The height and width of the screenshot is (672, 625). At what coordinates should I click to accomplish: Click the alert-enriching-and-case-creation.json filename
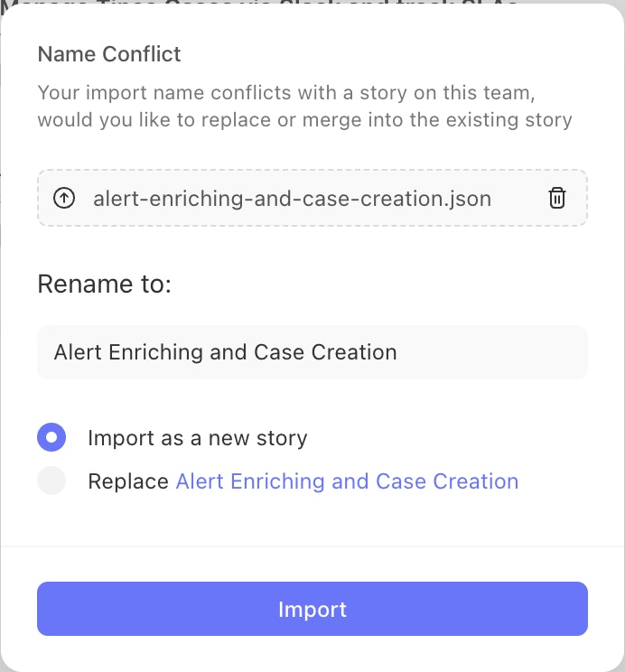292,198
